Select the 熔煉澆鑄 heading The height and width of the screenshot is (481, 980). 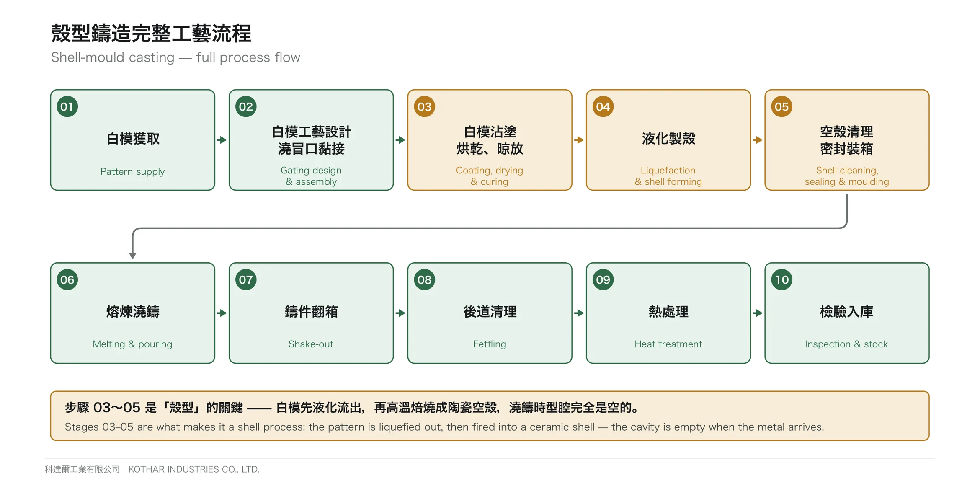(x=133, y=312)
